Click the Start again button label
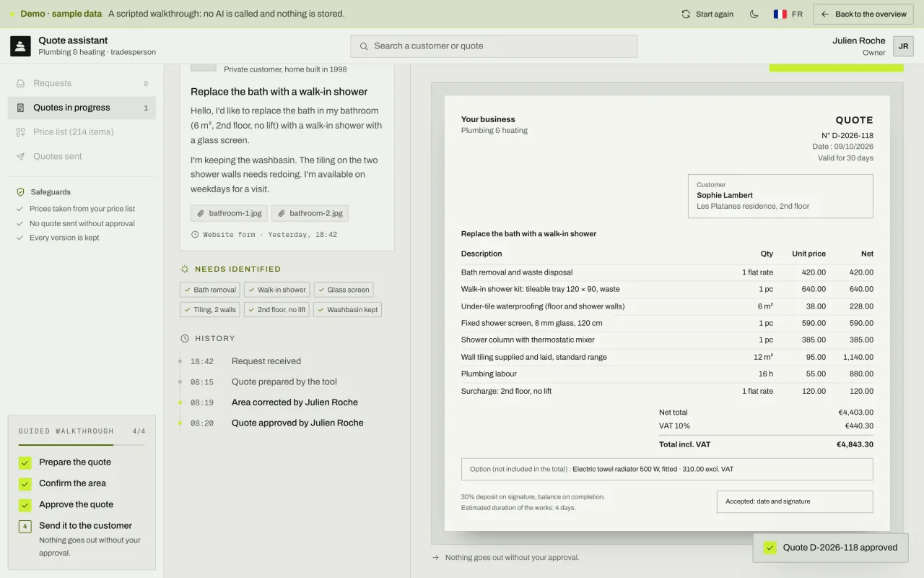Viewport: 924px width, 578px height. [x=715, y=14]
